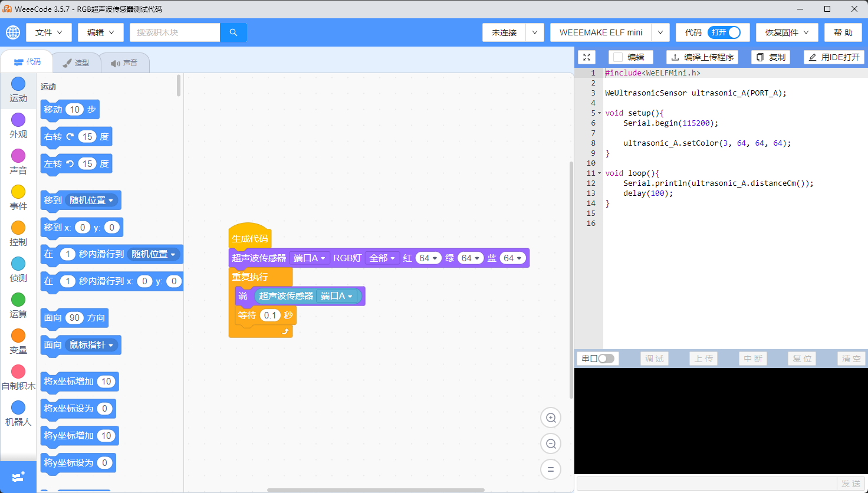Image resolution: width=868 pixels, height=493 pixels.
Task: Switch to the 造型 tab
Action: (76, 63)
